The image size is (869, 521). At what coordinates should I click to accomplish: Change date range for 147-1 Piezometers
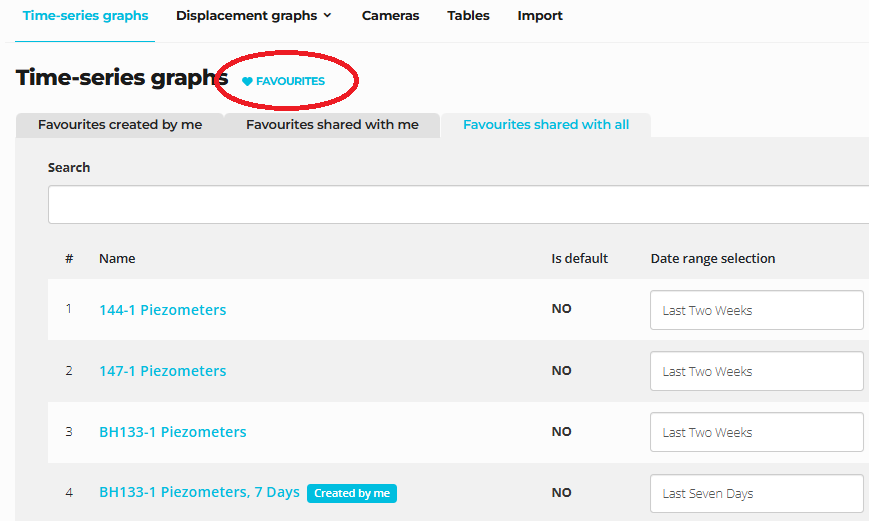(757, 371)
